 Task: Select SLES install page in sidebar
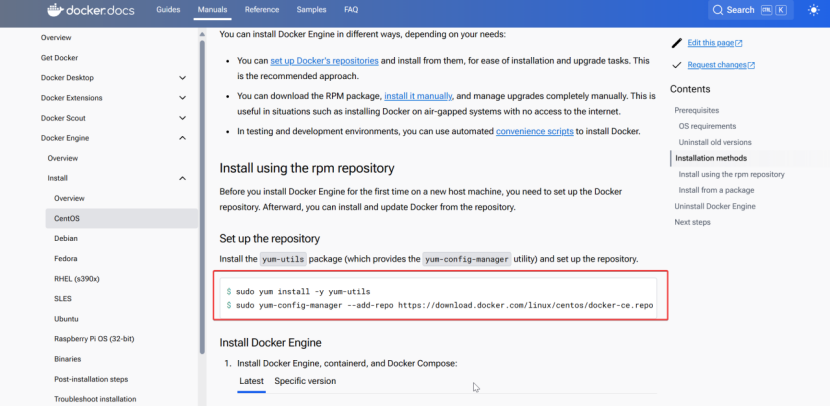[x=62, y=299]
